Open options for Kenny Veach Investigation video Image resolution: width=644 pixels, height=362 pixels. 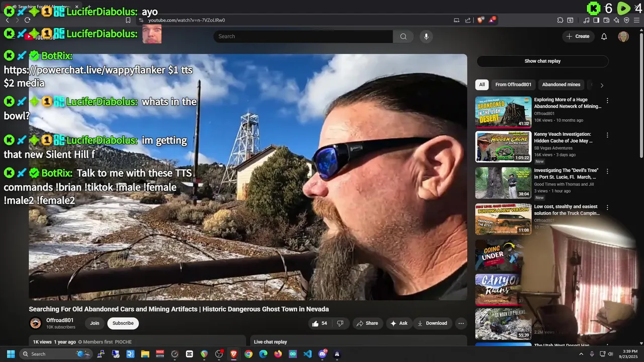pos(607,135)
